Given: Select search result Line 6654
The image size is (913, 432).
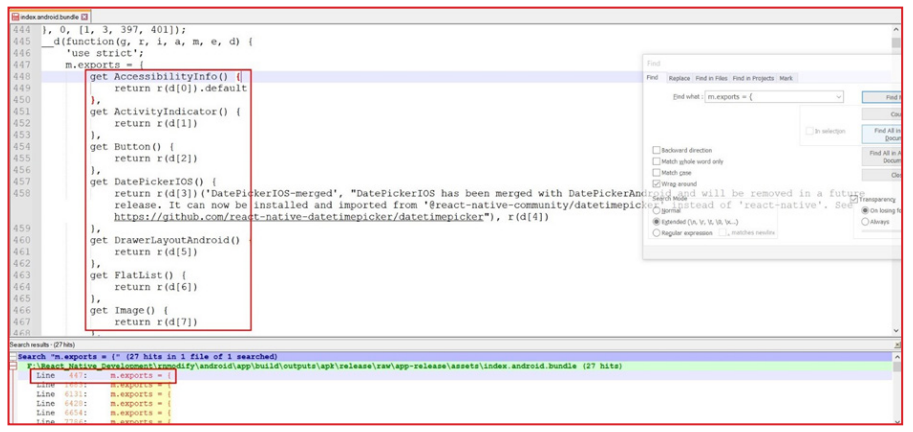Looking at the screenshot, I should pos(104,412).
